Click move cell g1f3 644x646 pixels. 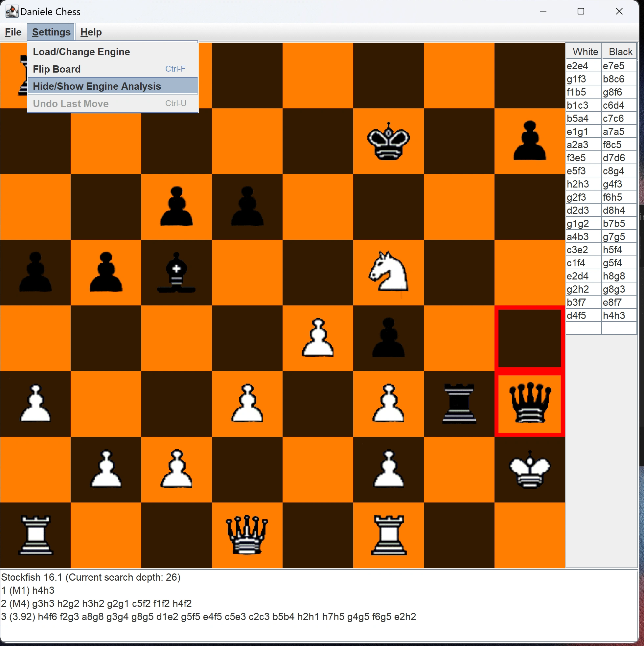pyautogui.click(x=584, y=79)
